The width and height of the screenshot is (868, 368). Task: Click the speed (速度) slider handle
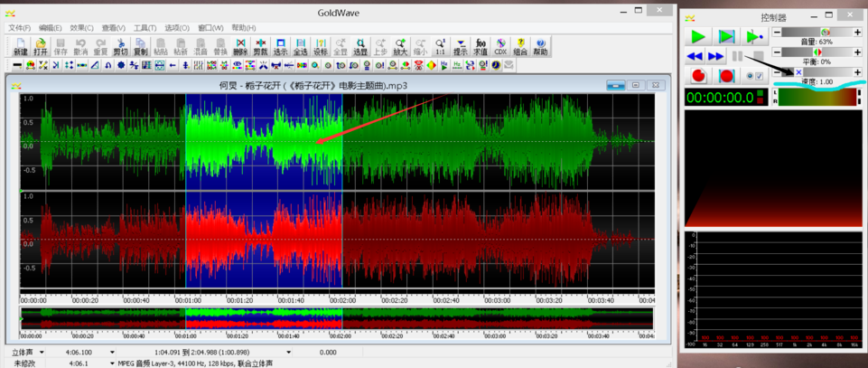point(798,72)
